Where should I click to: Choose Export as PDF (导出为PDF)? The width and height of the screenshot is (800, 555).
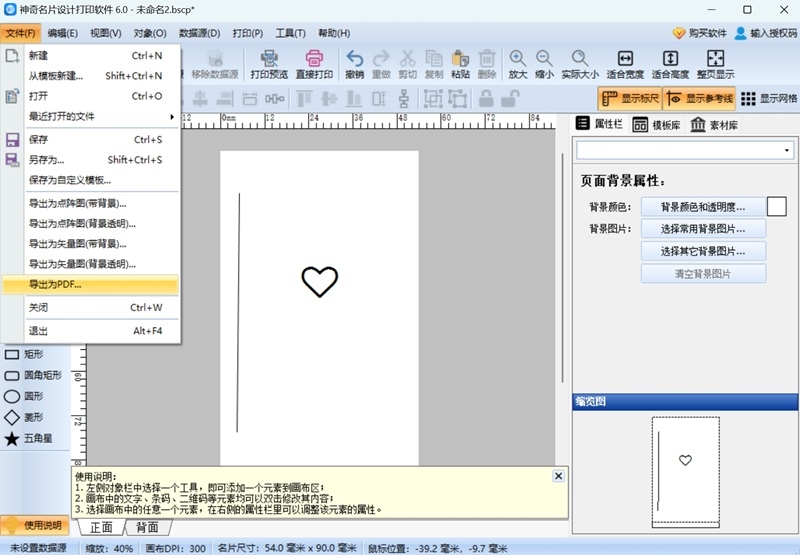click(x=91, y=285)
